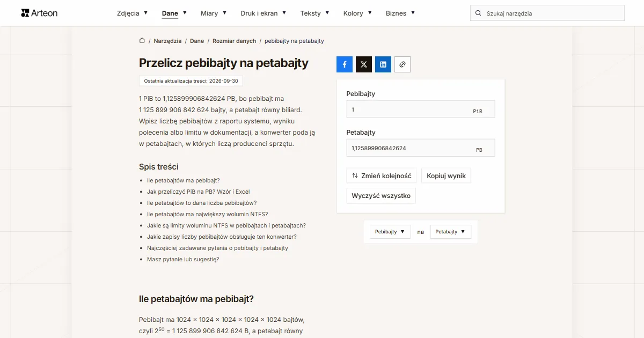
Task: Click Wyczyść wszystko button
Action: [x=381, y=196]
